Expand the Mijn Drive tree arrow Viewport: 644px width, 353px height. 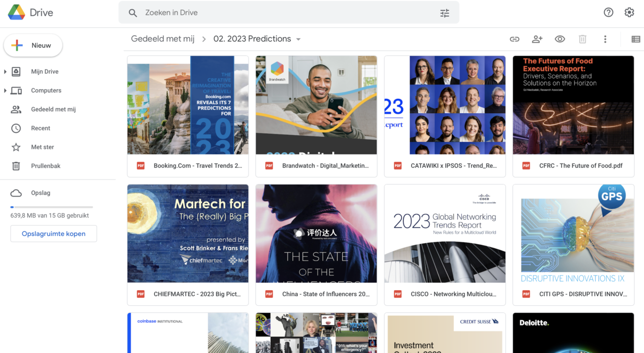point(5,72)
